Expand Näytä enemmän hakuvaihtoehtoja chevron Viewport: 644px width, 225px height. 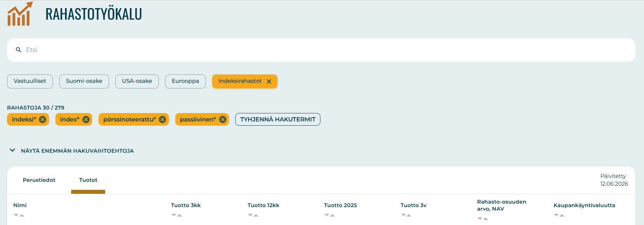tap(12, 150)
